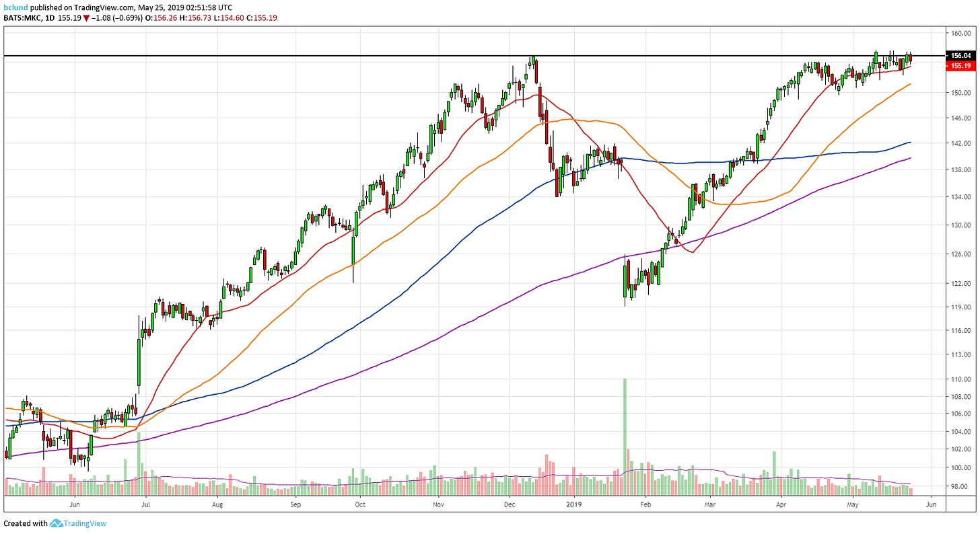
Task: Click the 98.00 price scale label
Action: click(960, 486)
